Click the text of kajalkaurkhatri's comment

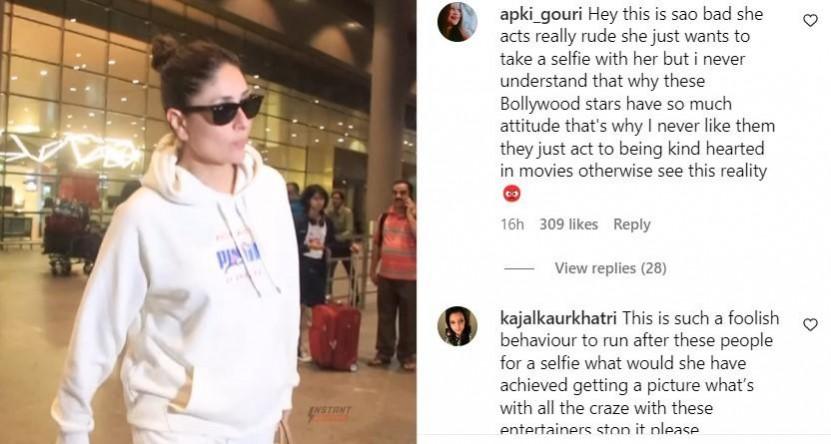pos(640,374)
